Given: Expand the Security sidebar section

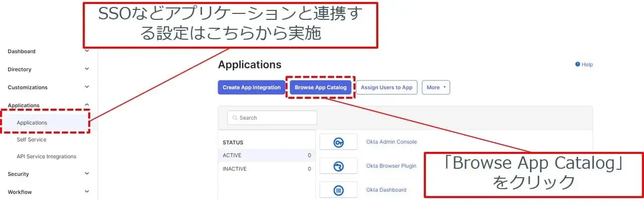Looking at the screenshot, I should pyautogui.click(x=87, y=174).
